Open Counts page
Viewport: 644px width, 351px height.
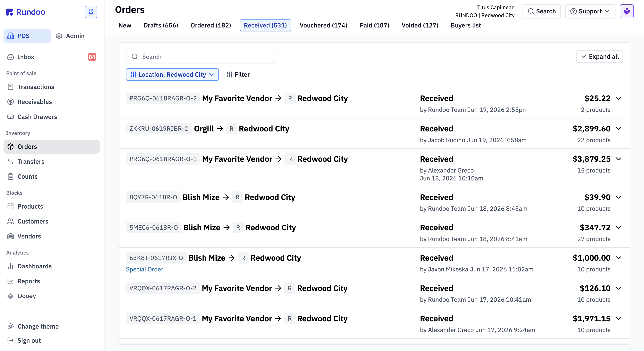(52, 176)
